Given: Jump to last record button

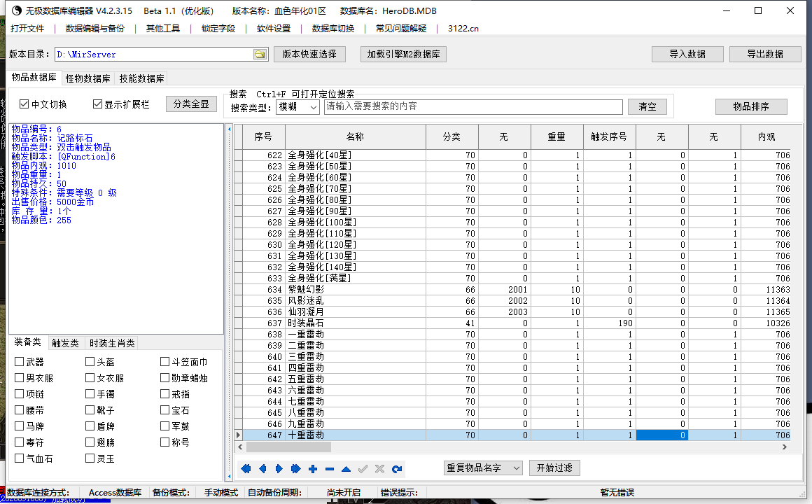Looking at the screenshot, I should point(295,469).
